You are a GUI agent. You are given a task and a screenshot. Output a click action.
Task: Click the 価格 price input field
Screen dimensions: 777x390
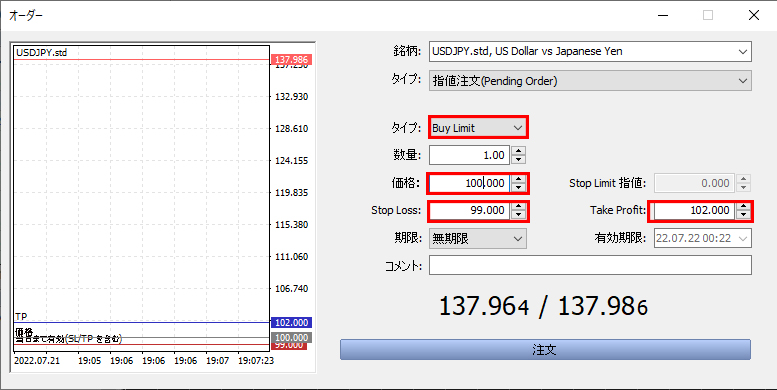(x=470, y=183)
